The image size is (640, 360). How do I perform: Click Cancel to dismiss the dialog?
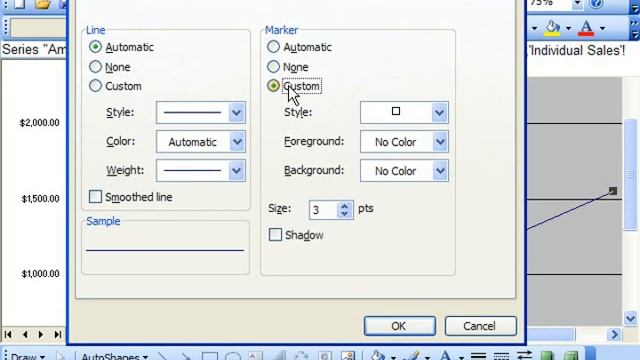[x=480, y=326]
